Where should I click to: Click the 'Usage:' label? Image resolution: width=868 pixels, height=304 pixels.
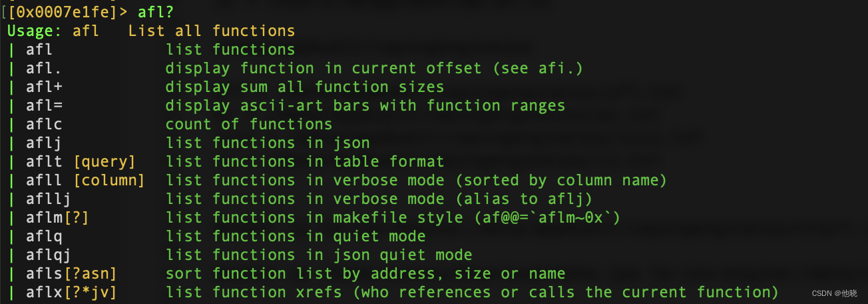pyautogui.click(x=35, y=31)
